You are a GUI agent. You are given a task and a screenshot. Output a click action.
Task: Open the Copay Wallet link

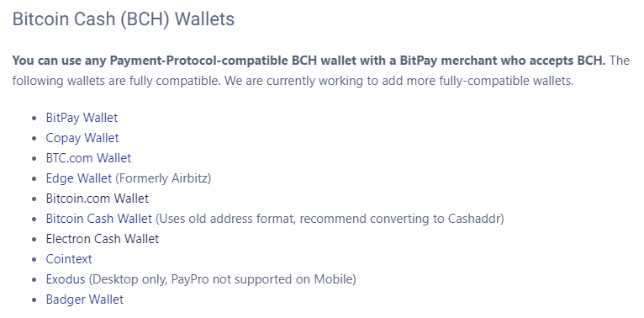tap(82, 138)
